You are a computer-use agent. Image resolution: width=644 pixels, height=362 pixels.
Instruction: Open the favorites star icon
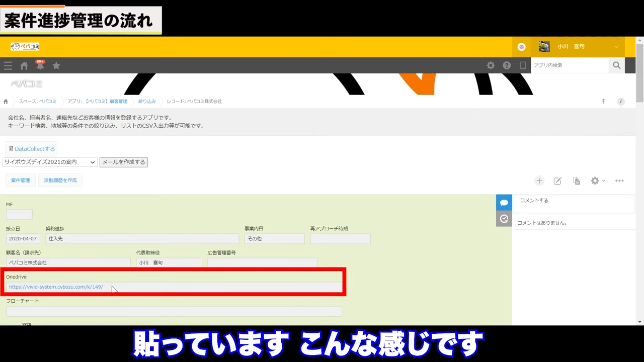(x=56, y=66)
